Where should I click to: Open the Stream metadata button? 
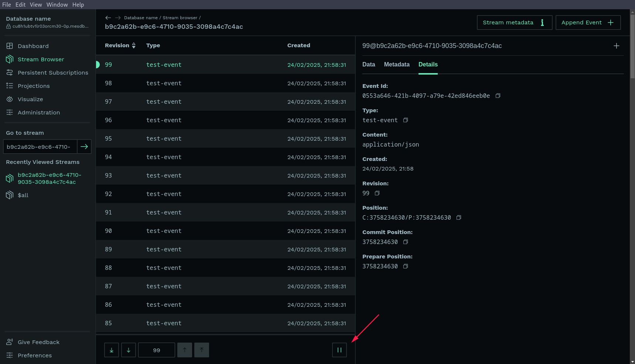514,23
